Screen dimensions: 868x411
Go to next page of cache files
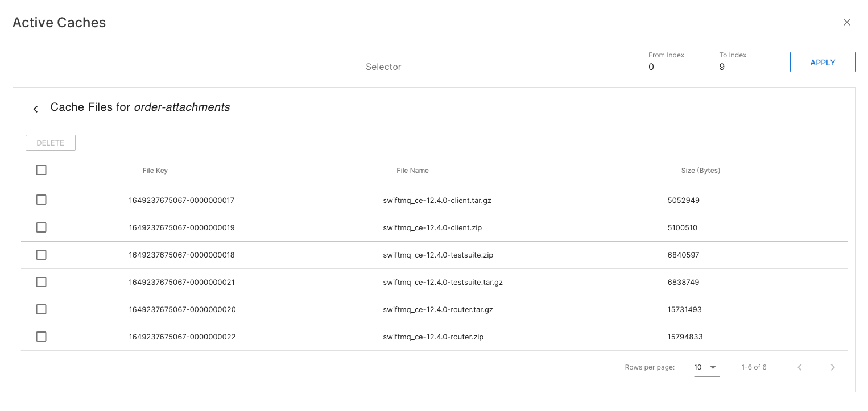(832, 367)
